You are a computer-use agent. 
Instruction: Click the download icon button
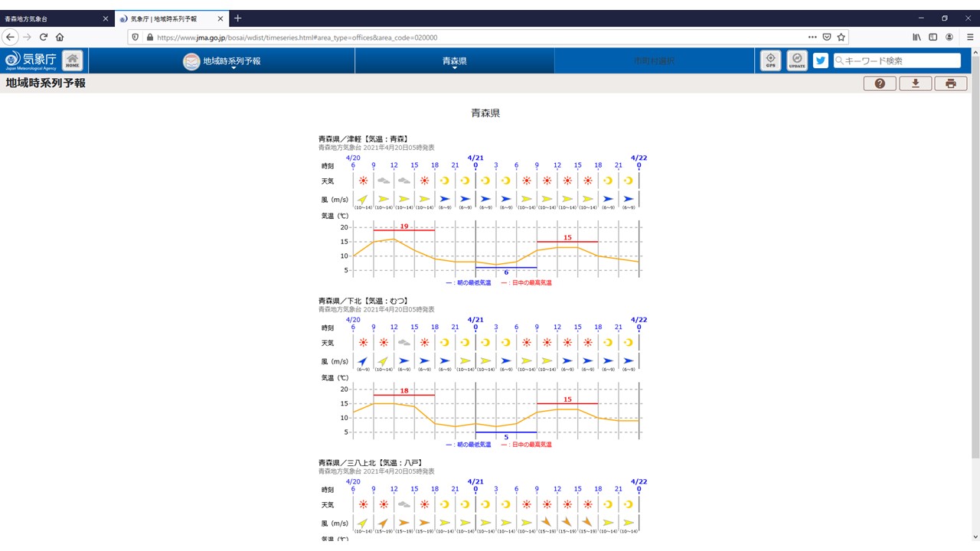[915, 83]
